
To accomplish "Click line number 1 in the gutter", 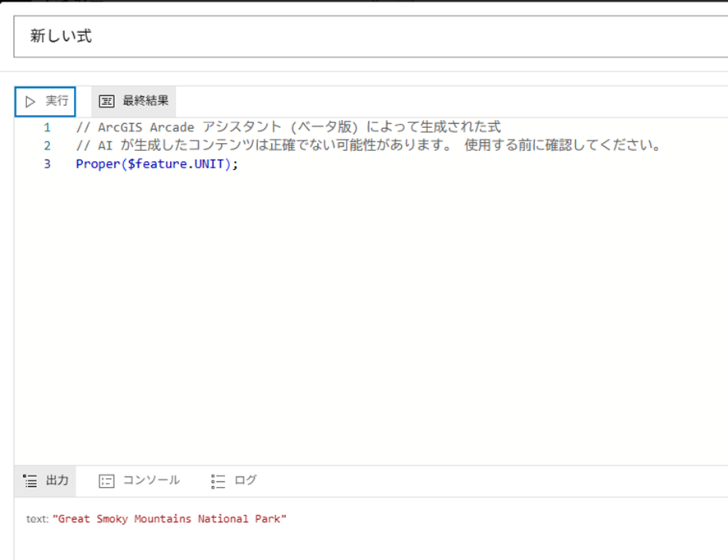I will [x=47, y=126].
